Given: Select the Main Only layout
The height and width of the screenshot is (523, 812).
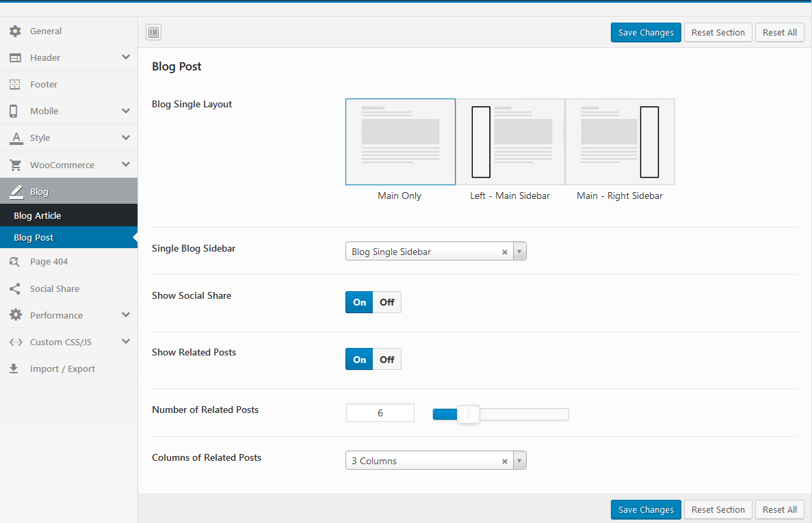Looking at the screenshot, I should tap(400, 142).
